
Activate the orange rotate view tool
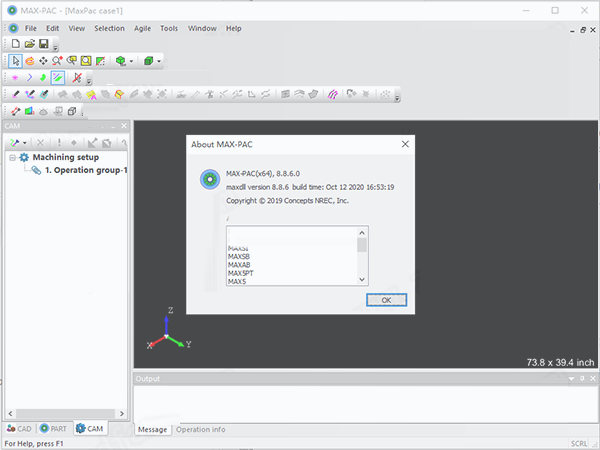(x=29, y=61)
